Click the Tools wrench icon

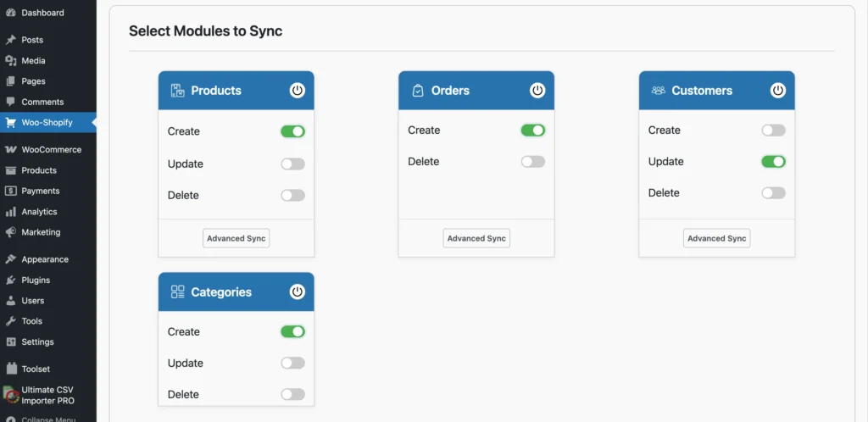[10, 321]
